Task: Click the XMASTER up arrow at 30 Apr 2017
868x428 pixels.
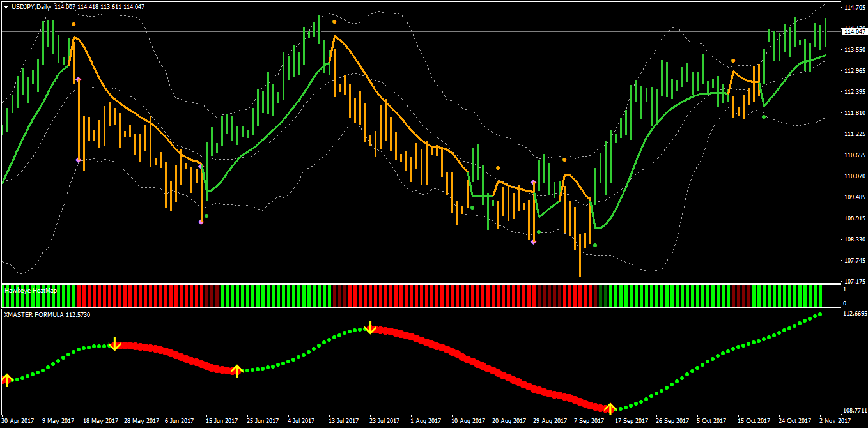Action: [7, 380]
